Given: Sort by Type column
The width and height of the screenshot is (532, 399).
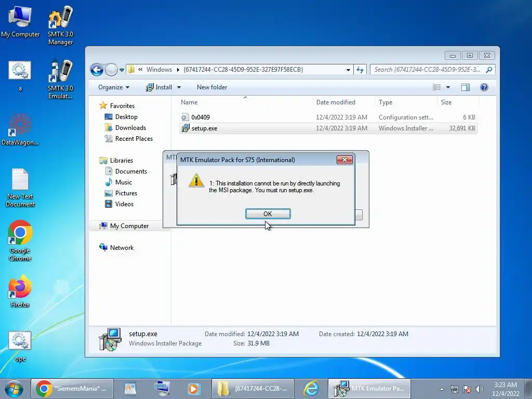Looking at the screenshot, I should 406,102.
